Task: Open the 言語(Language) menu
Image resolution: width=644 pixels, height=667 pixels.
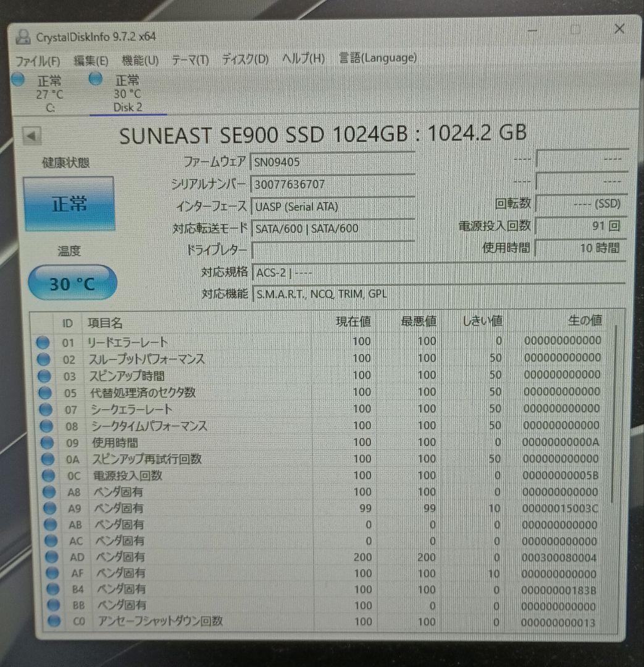Action: pyautogui.click(x=378, y=57)
